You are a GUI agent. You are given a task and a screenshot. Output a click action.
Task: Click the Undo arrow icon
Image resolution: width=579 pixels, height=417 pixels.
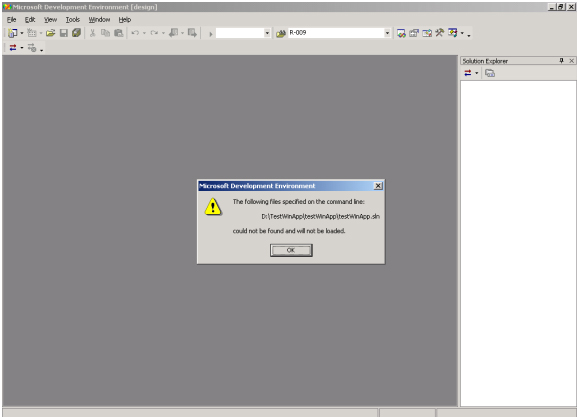click(135, 33)
